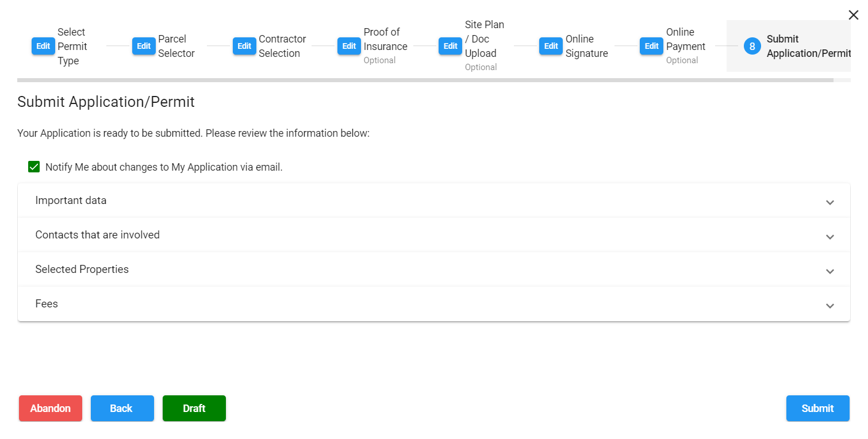Select the Select Permit Type step label

[72, 47]
